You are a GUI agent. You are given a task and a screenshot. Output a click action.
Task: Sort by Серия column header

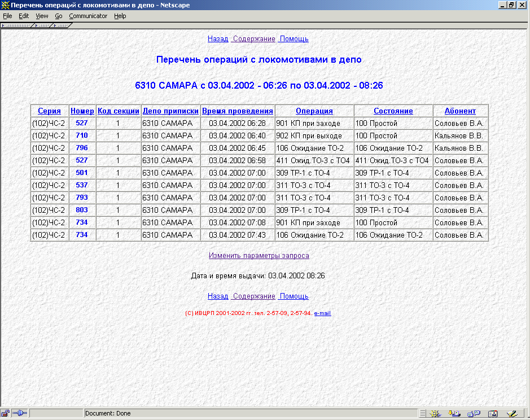pos(49,111)
